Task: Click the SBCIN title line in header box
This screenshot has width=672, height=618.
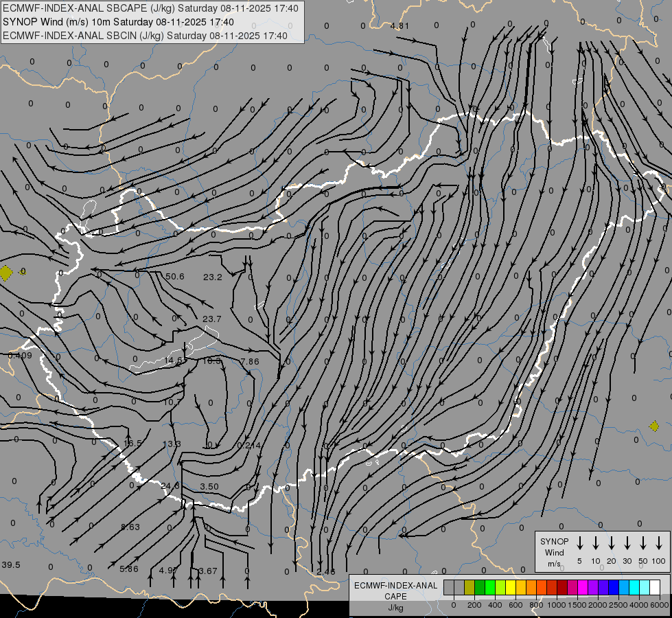Action: coord(145,36)
